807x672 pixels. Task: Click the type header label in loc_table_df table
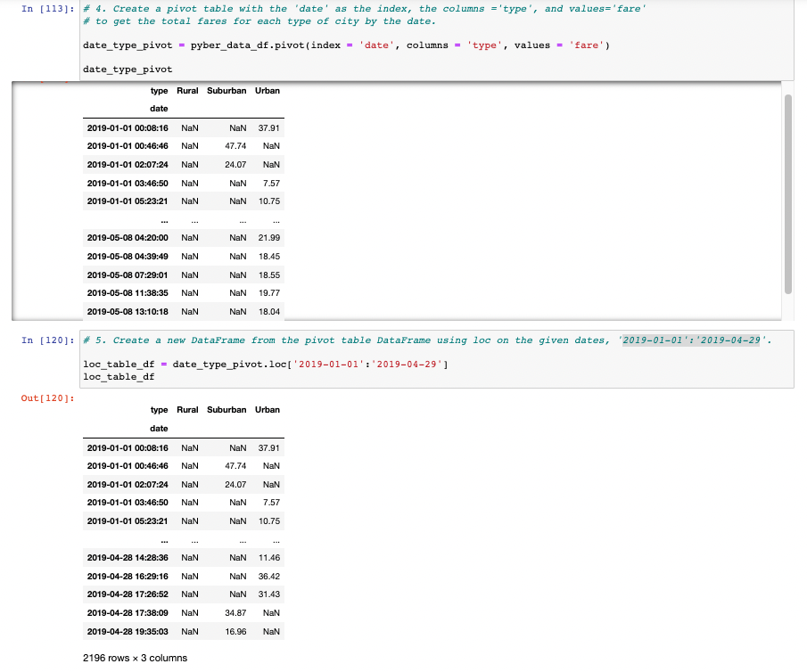[x=159, y=409]
